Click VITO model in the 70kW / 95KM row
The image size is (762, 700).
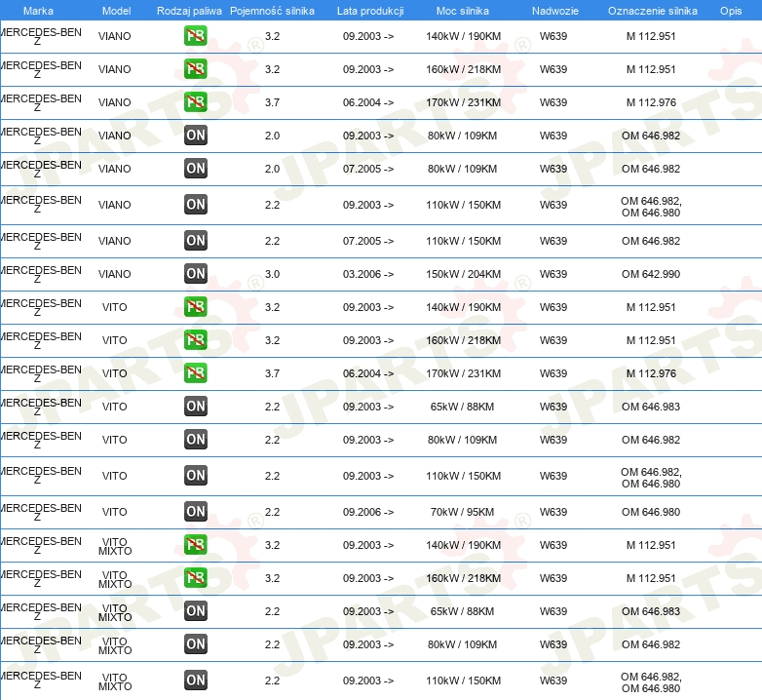(x=115, y=512)
